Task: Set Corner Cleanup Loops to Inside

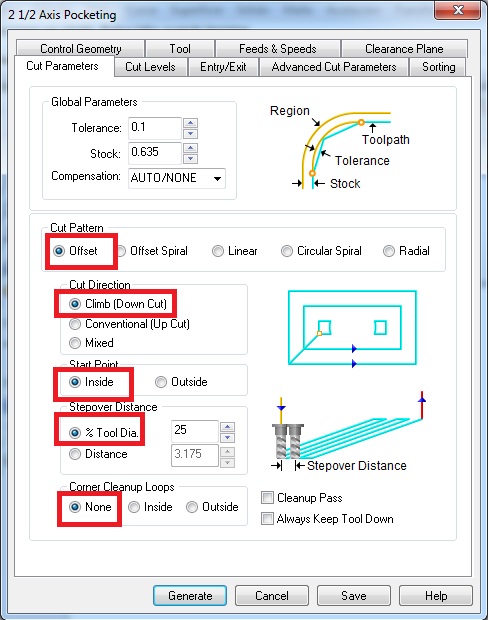Action: pos(150,507)
